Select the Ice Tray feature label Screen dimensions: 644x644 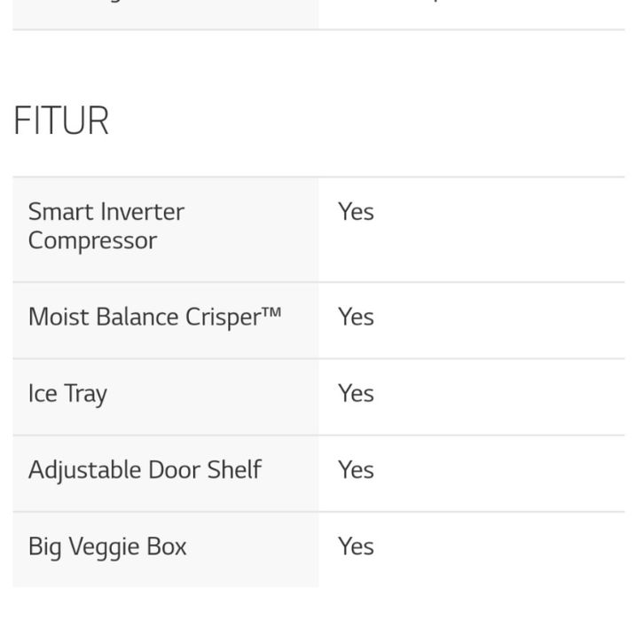click(x=67, y=394)
